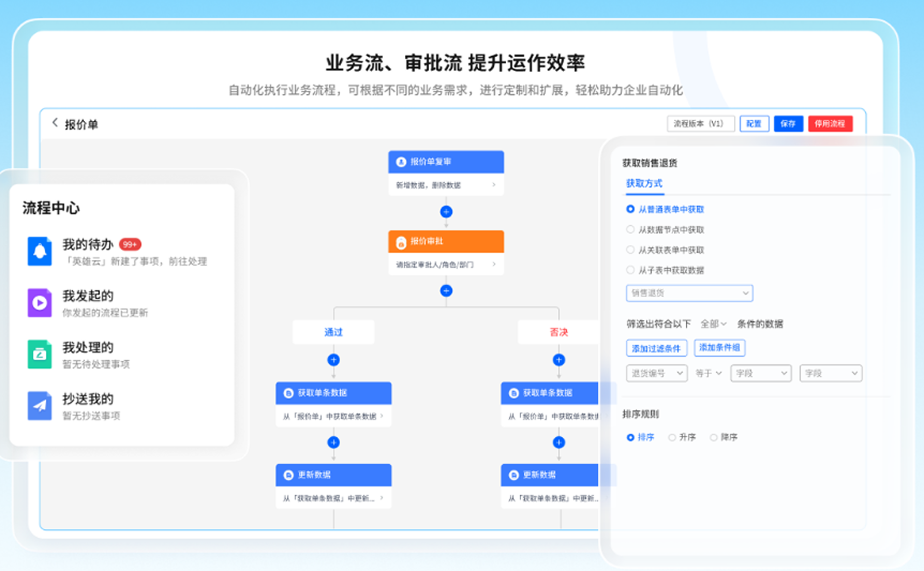Select the 通过 branch label

point(334,332)
